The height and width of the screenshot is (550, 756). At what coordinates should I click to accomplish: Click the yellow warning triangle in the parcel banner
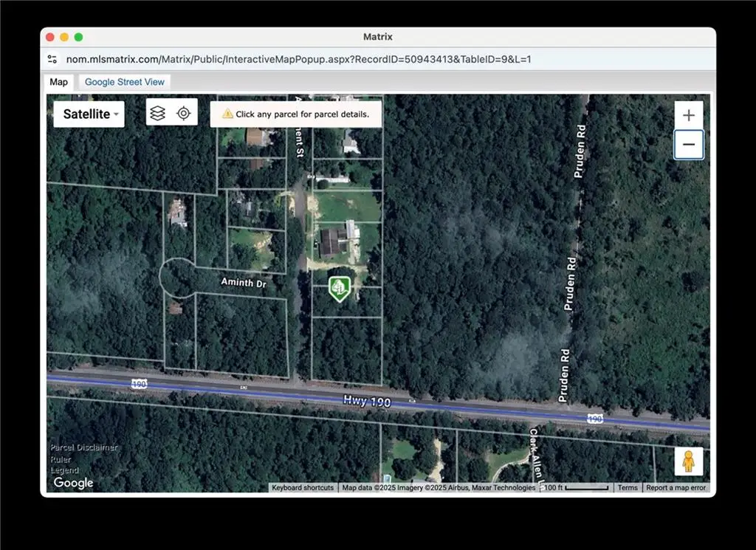[227, 113]
